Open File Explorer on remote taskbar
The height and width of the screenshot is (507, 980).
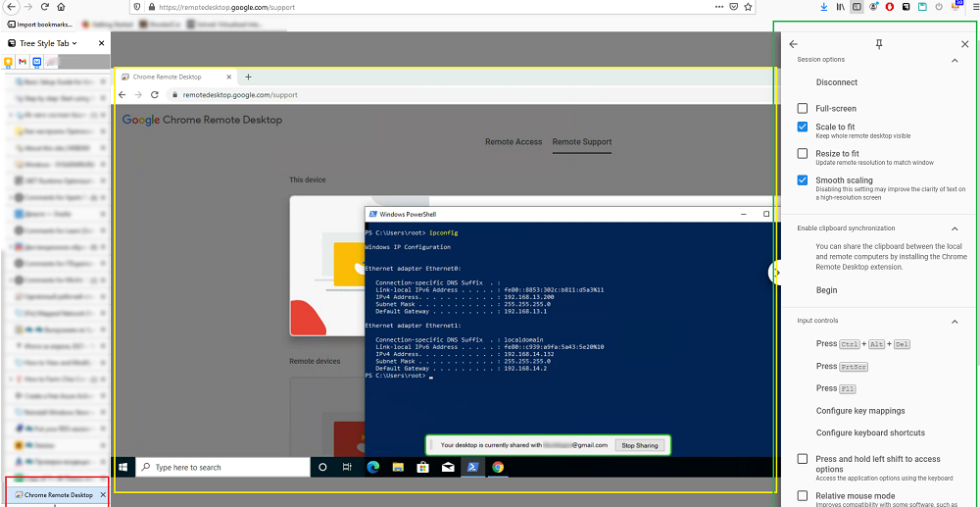(x=398, y=467)
